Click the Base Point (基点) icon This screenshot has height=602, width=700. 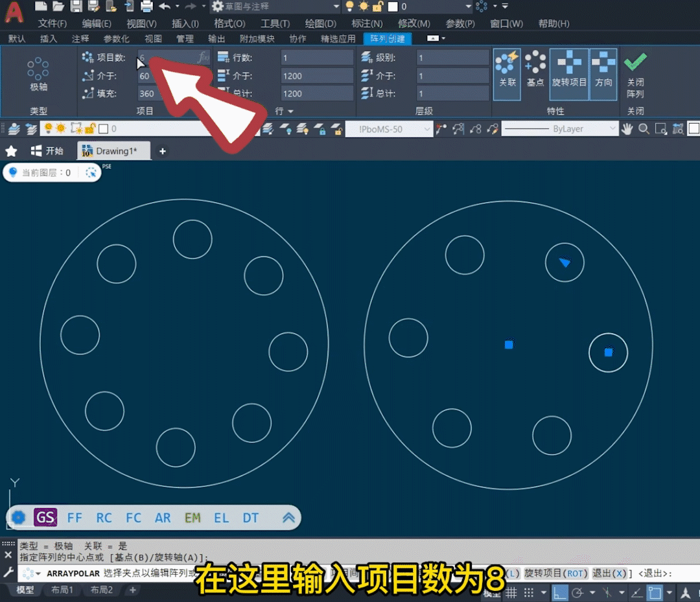[x=535, y=69]
